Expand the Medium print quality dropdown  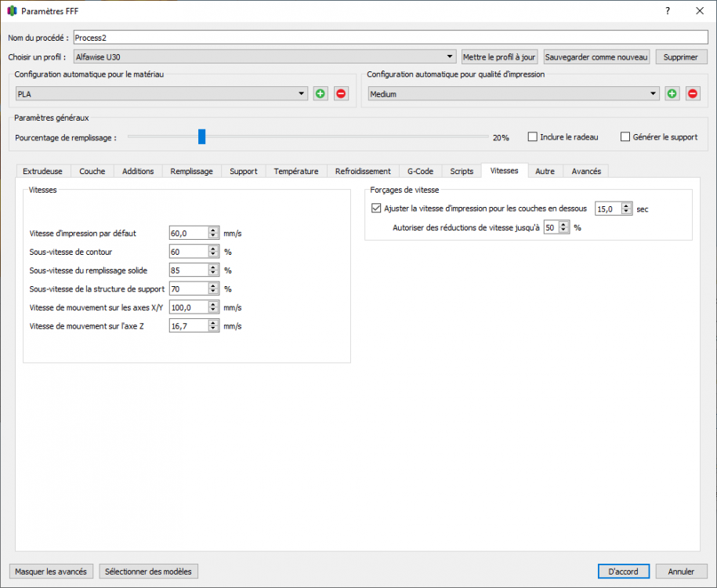(x=513, y=94)
